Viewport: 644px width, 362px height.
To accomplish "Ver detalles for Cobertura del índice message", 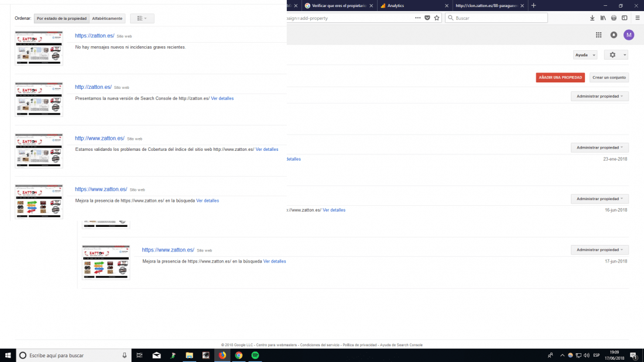I will (x=267, y=149).
